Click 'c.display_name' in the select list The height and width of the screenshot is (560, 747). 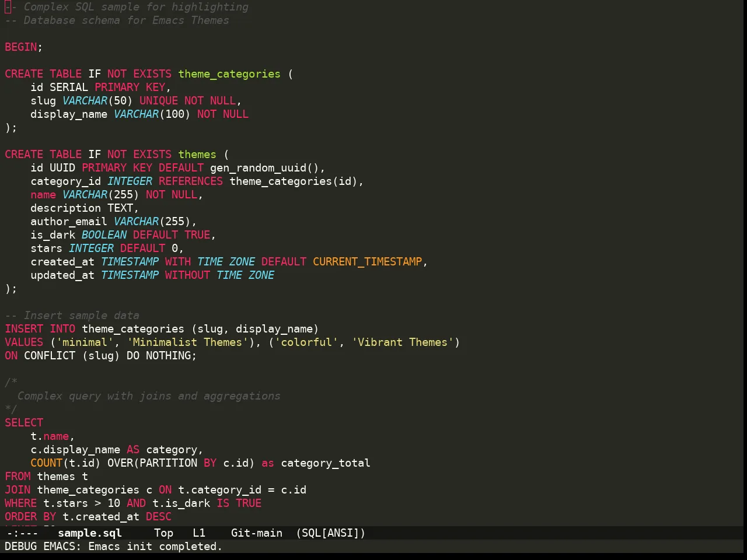click(x=75, y=450)
